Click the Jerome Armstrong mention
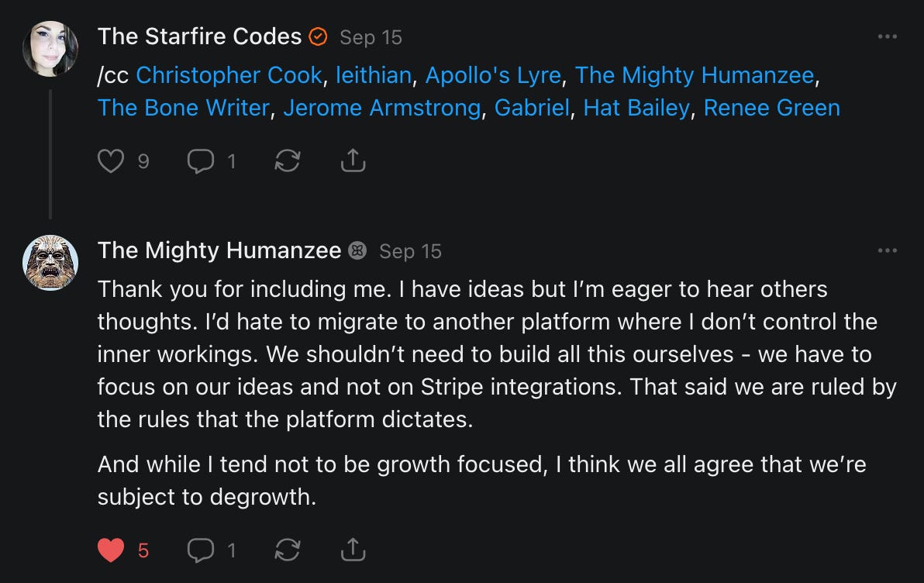The image size is (924, 583). [x=381, y=108]
